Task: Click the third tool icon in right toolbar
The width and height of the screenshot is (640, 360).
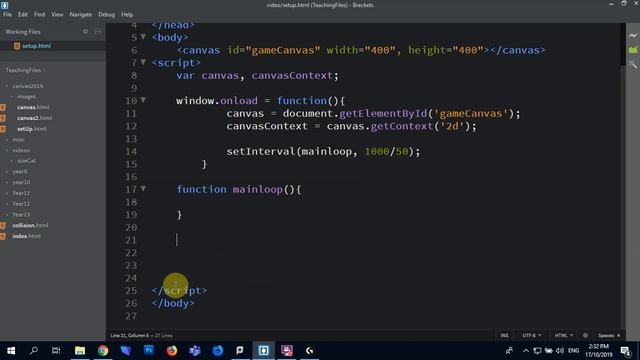Action: pos(633,64)
